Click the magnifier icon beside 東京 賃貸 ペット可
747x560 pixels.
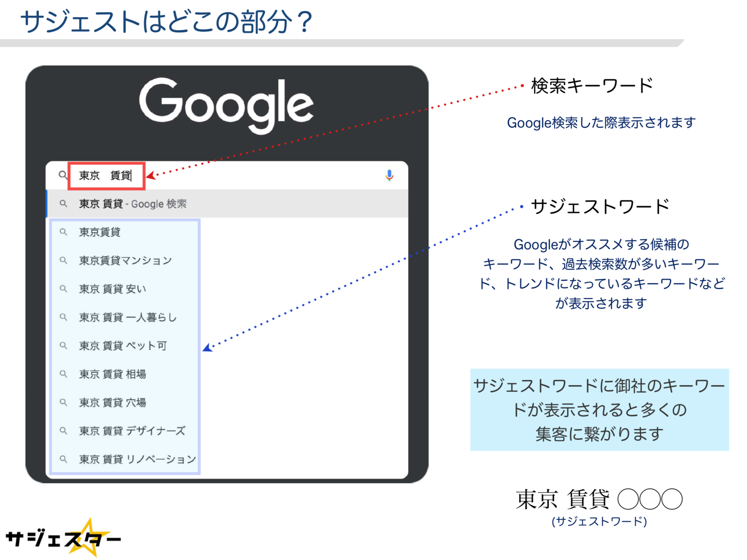tap(64, 346)
